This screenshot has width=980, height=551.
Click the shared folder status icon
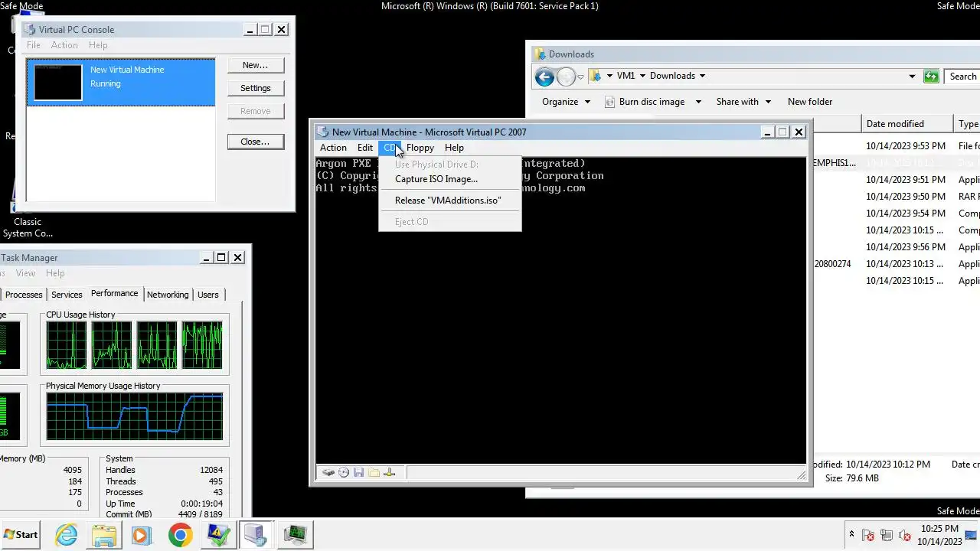[x=374, y=472]
